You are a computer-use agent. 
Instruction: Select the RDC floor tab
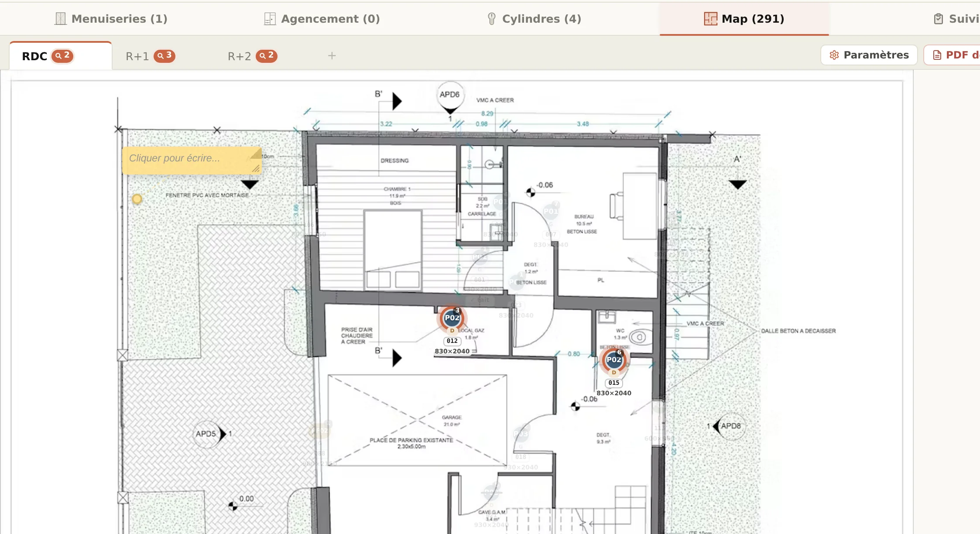coord(61,56)
